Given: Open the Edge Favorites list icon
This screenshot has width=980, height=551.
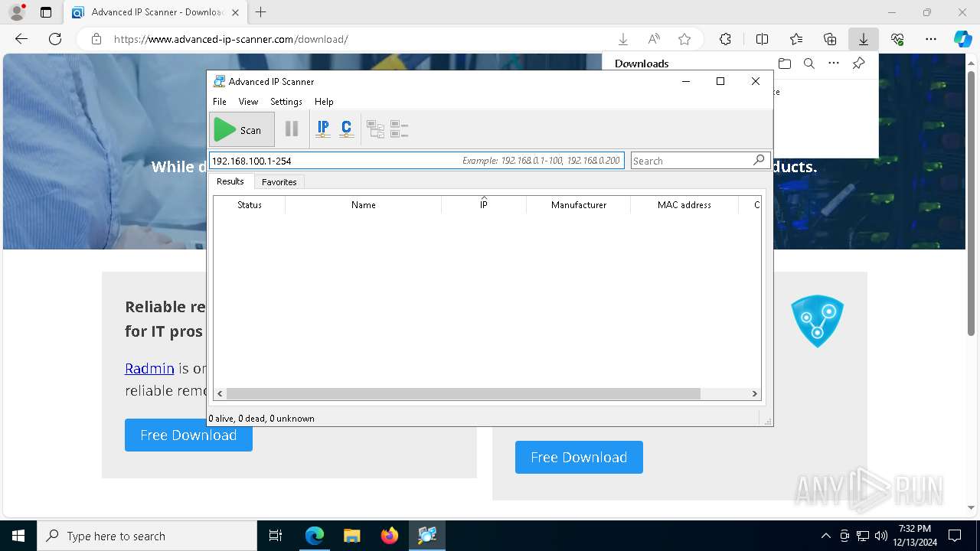Looking at the screenshot, I should pyautogui.click(x=796, y=39).
